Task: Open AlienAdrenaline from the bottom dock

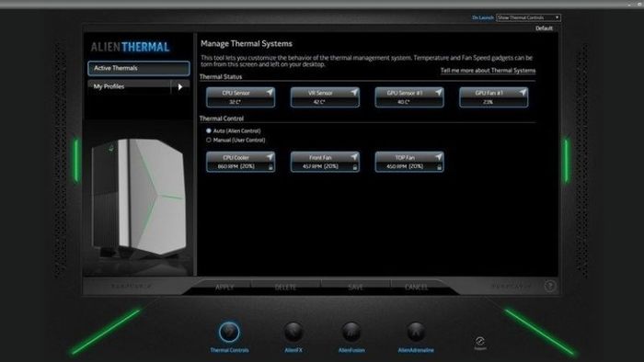Action: click(x=416, y=332)
